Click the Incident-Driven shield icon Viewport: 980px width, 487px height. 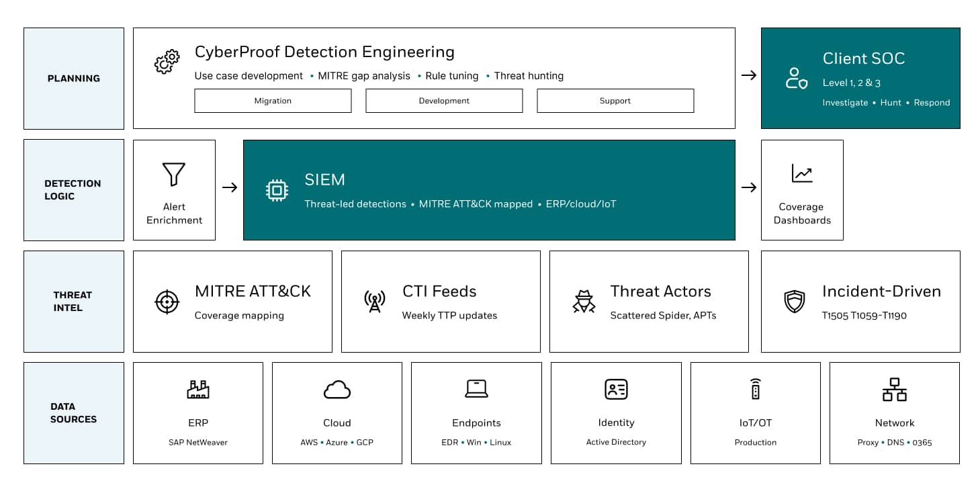[x=795, y=302]
